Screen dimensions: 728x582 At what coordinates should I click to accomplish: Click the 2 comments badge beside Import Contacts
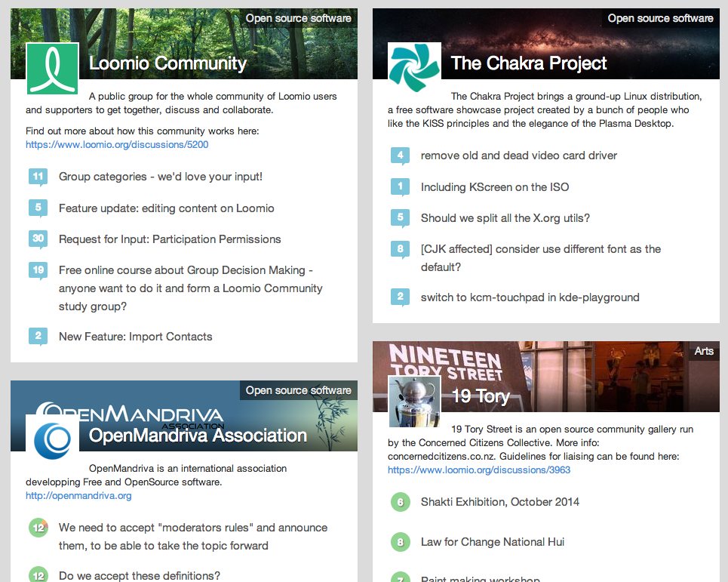click(38, 336)
